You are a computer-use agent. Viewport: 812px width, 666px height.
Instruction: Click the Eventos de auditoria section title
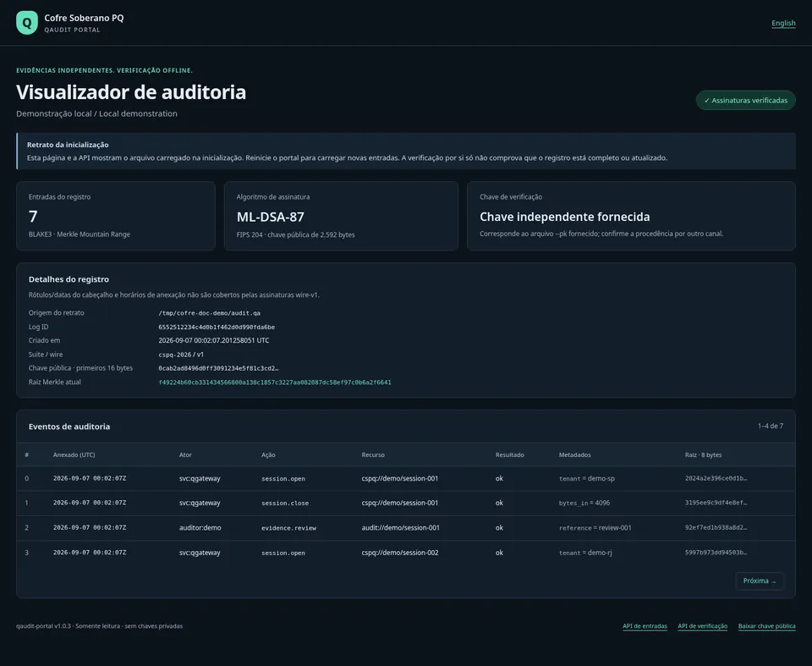tap(69, 427)
